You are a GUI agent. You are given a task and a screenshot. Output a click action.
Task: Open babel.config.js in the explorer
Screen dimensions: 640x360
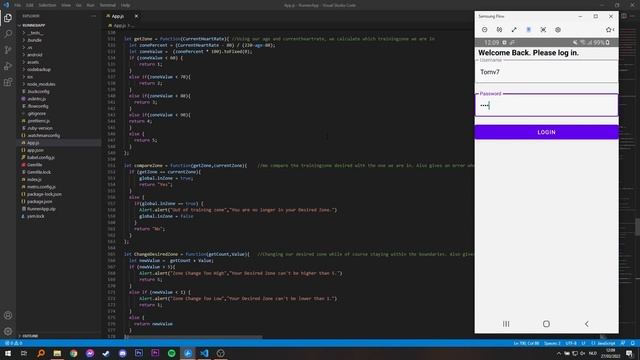41,158
